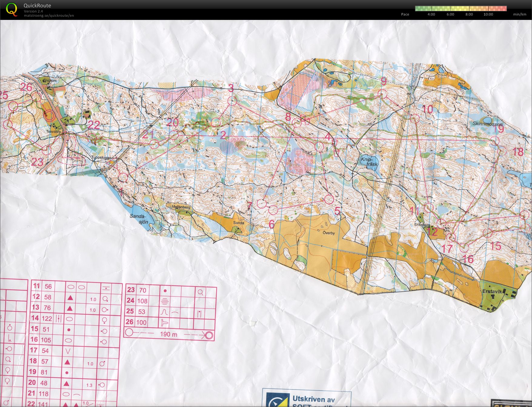532x407 pixels.
Task: Click control circle 1 near Tuppstugan
Action: [x=123, y=177]
